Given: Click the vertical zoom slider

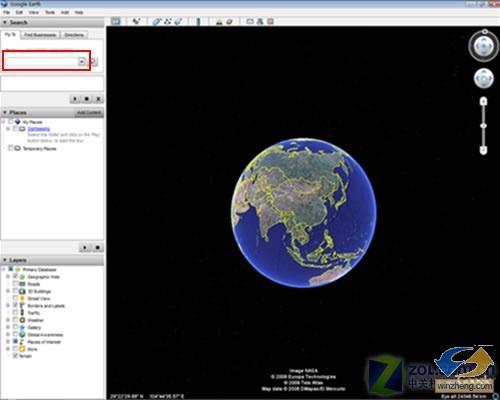Looking at the screenshot, I should click(483, 126).
